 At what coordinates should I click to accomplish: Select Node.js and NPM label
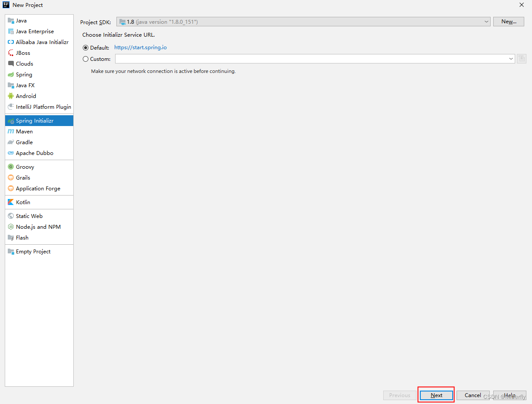[38, 227]
